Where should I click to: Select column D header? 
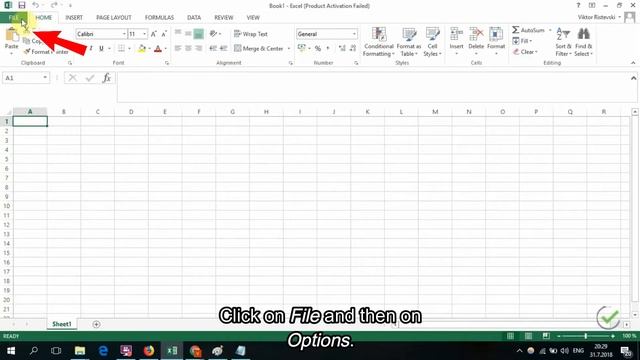point(131,111)
